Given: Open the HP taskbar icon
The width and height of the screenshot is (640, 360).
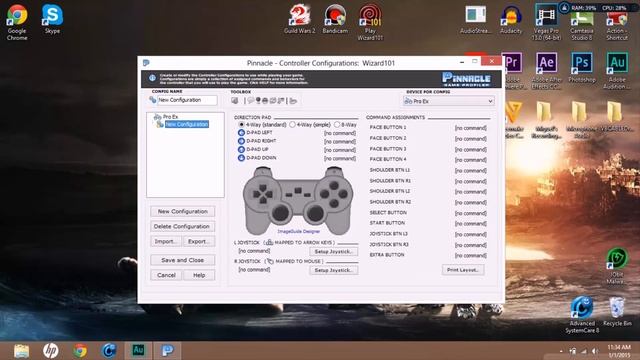Looking at the screenshot, I should (51, 351).
